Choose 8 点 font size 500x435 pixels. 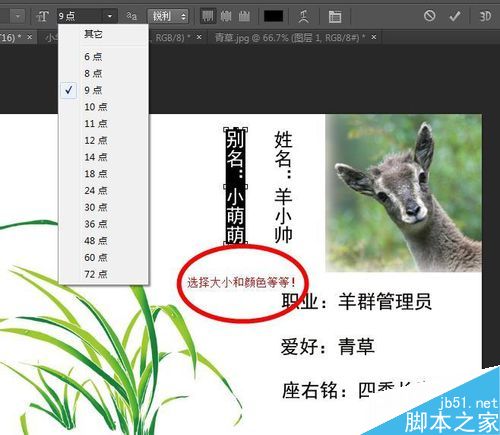point(103,73)
